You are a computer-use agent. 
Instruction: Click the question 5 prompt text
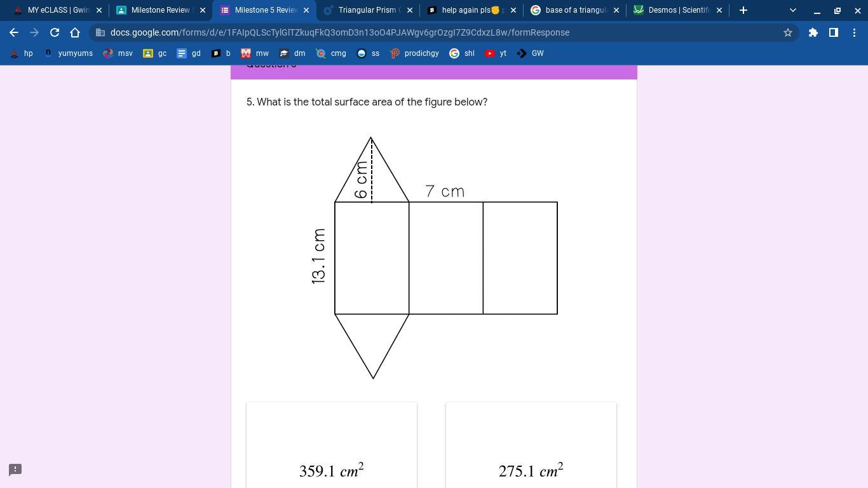point(367,102)
